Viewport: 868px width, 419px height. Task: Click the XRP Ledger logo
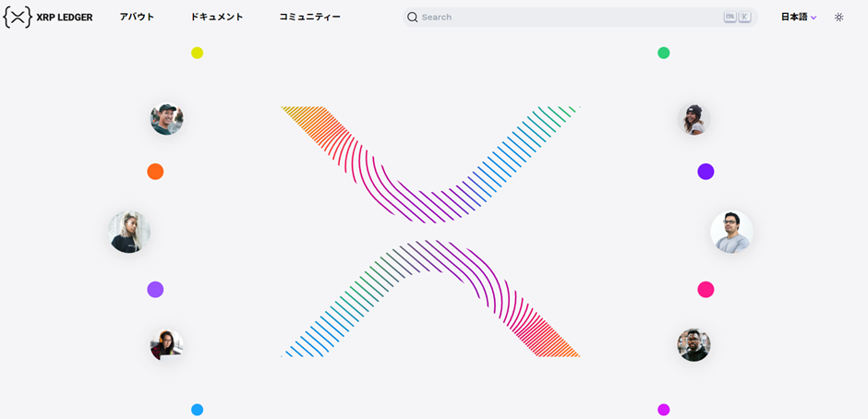(x=48, y=17)
